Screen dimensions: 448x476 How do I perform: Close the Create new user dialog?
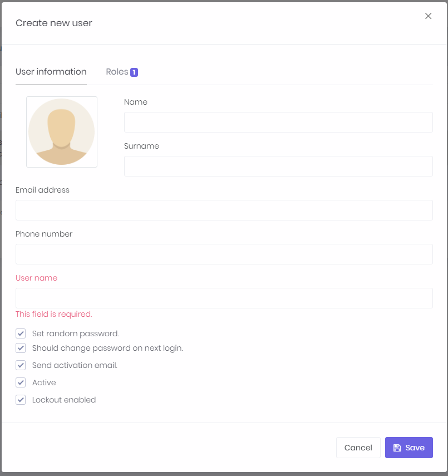(x=428, y=16)
